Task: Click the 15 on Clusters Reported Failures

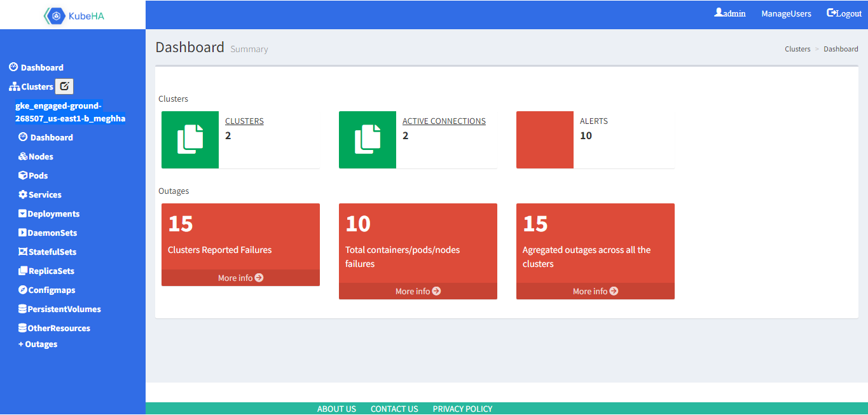Action: click(x=181, y=224)
